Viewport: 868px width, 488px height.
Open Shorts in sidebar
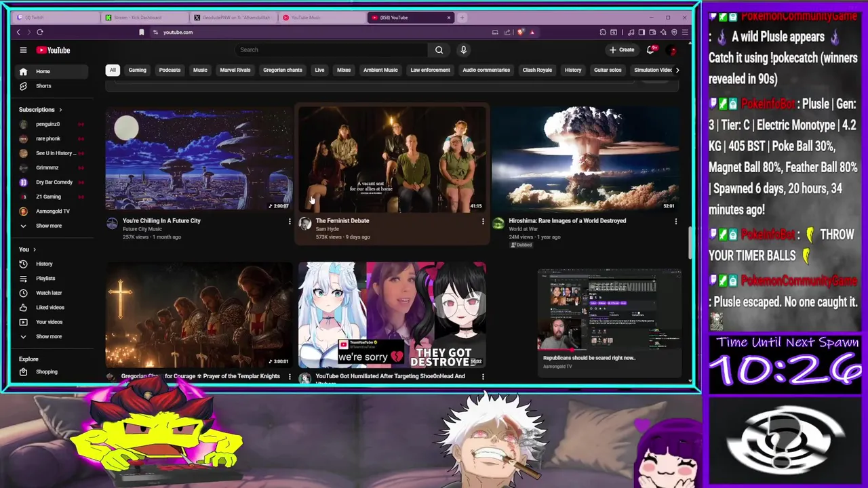52,86
